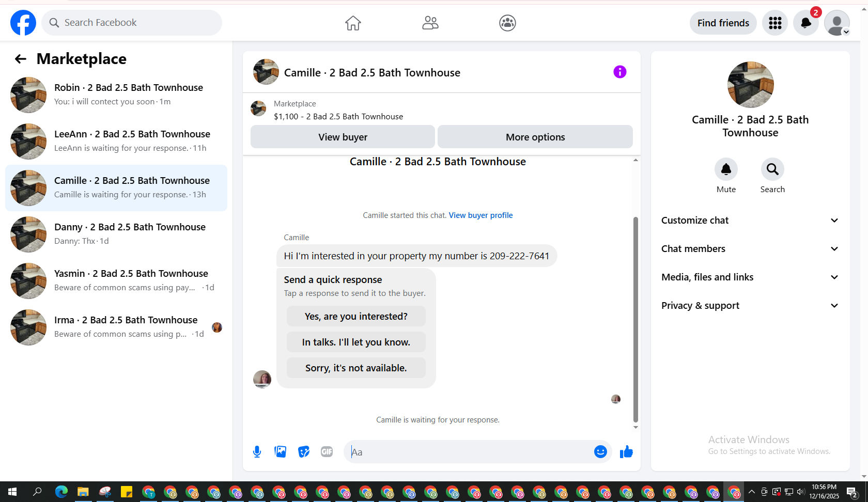
Task: Go to the Home feed icon
Action: point(353,23)
